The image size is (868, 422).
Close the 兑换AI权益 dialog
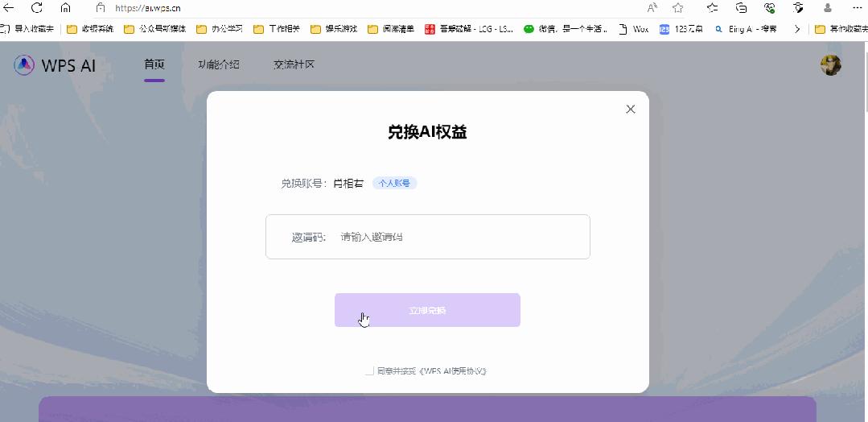pyautogui.click(x=630, y=110)
